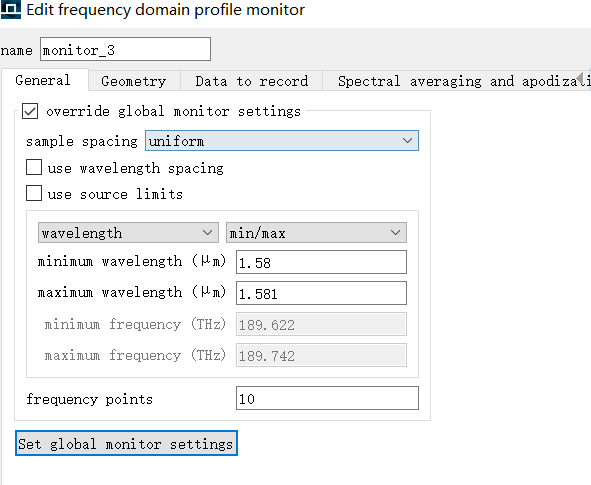Enable use source limits checkbox
This screenshot has width=591, height=485.
pyautogui.click(x=34, y=193)
